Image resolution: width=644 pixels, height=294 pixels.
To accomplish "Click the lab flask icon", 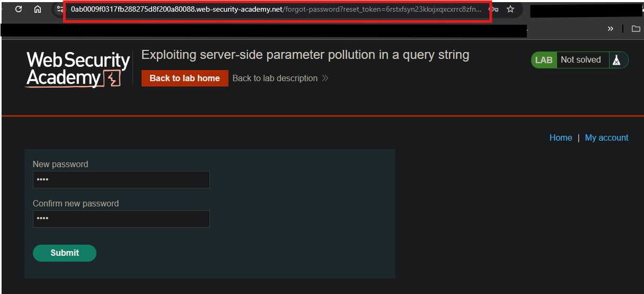I will 616,60.
